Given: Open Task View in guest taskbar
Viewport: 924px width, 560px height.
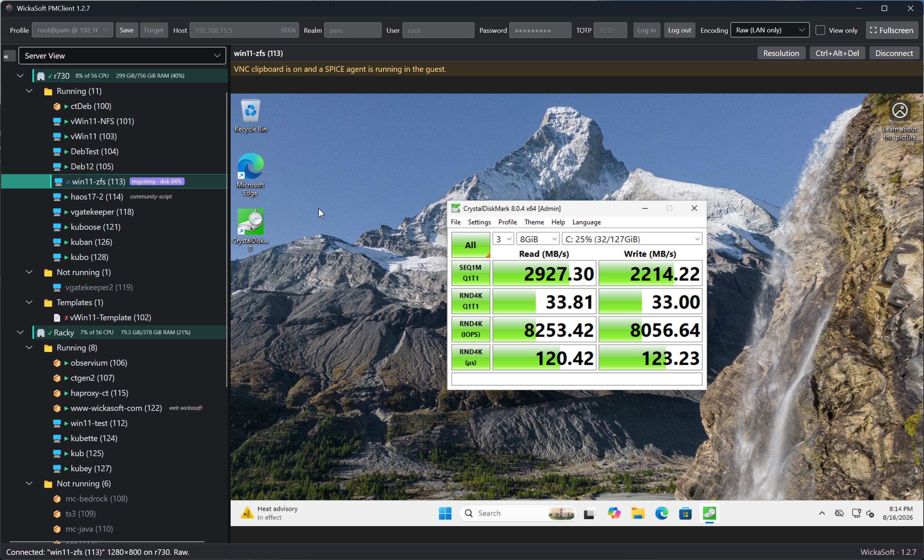Looking at the screenshot, I should click(589, 513).
